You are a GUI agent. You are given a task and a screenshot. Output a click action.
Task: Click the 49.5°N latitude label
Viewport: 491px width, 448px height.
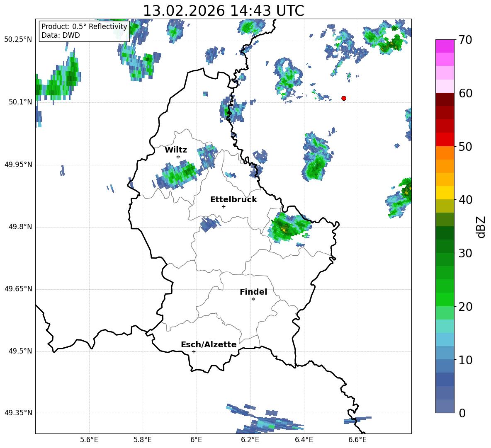20,351
